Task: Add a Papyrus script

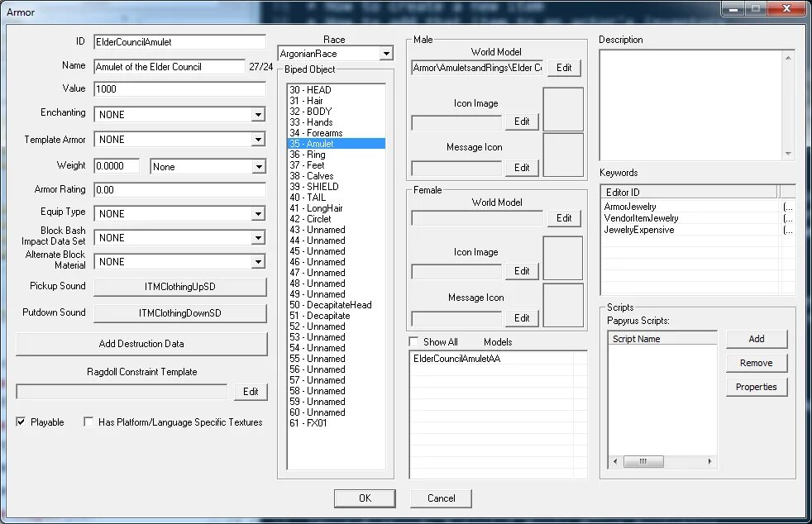Action: point(757,339)
